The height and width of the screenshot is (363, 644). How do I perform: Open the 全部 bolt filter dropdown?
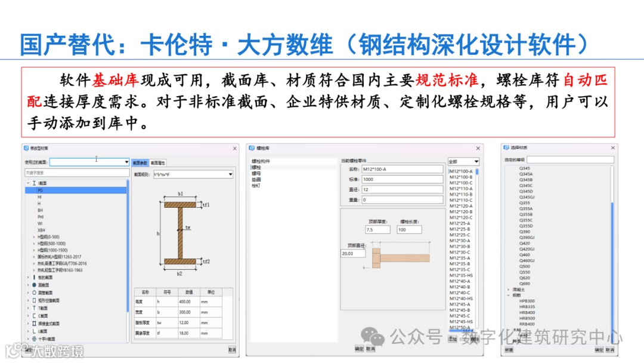476,162
